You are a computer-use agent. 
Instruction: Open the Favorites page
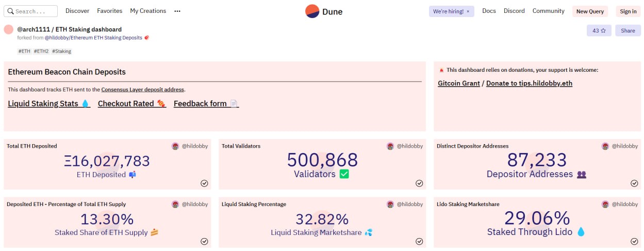point(110,11)
